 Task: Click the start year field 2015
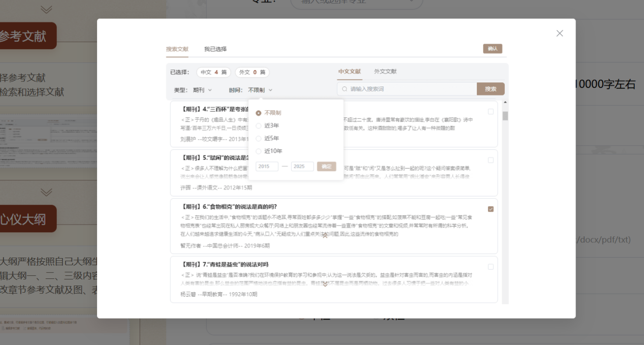pyautogui.click(x=267, y=166)
